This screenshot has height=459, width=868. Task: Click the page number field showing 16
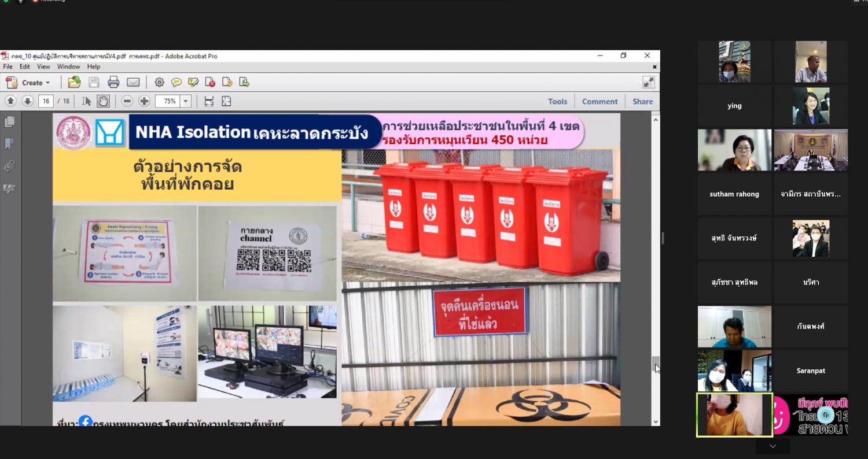coord(46,101)
